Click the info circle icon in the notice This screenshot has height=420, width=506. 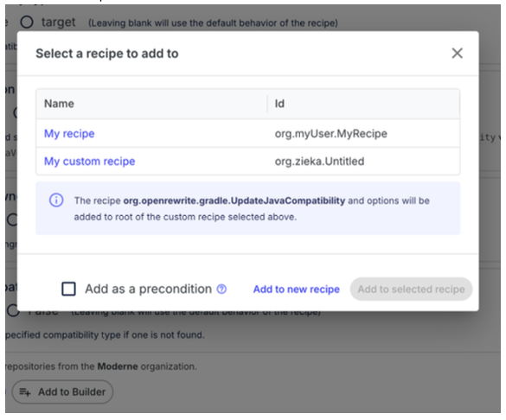pyautogui.click(x=56, y=200)
